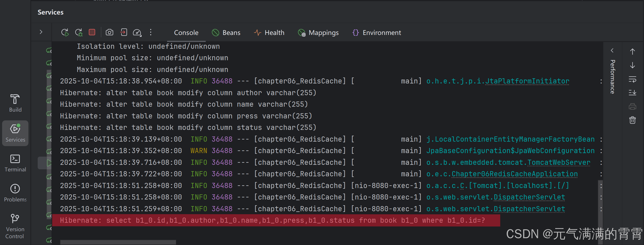Click the Services panel title
The height and width of the screenshot is (245, 644).
pyautogui.click(x=51, y=12)
